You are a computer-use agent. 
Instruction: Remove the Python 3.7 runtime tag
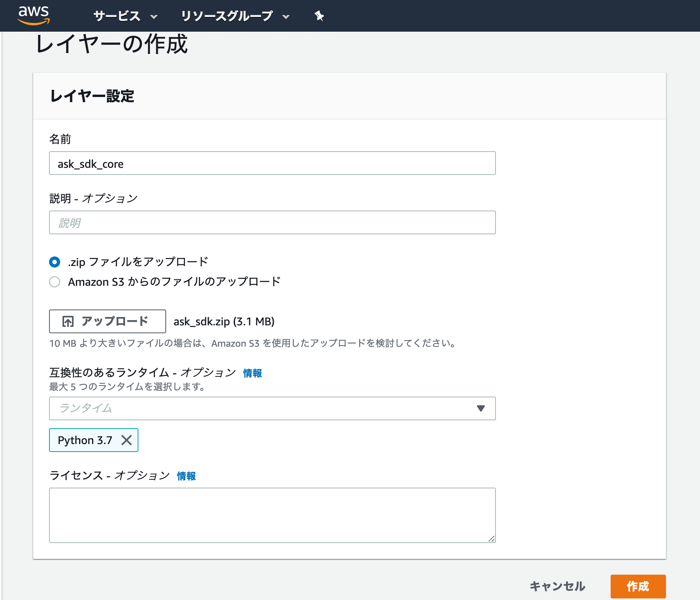(x=127, y=440)
